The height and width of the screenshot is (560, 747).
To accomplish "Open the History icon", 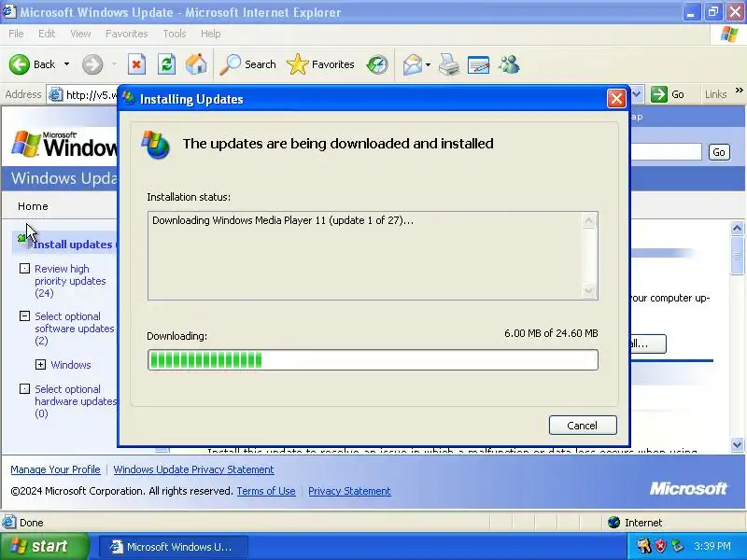I will 377,64.
